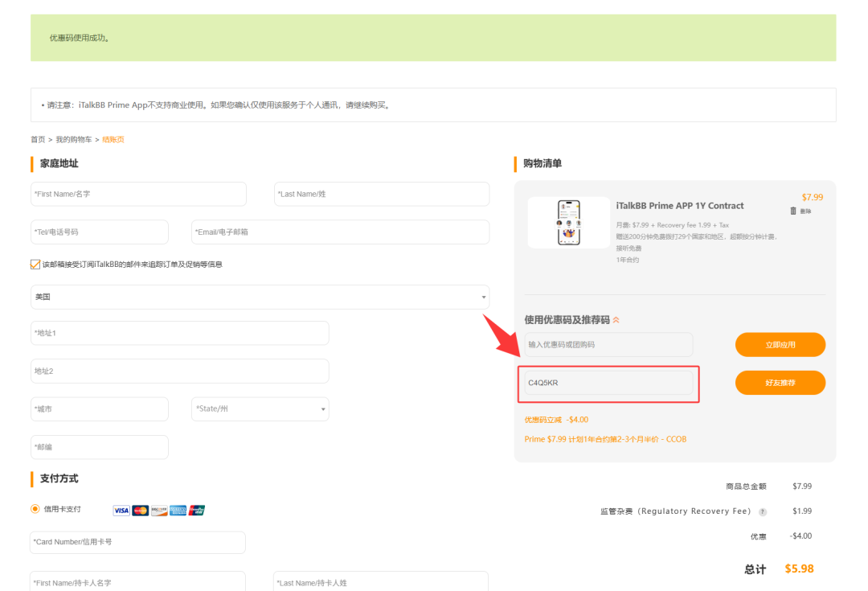The image size is (868, 591).
Task: Collapse the coupon section via double chevron icon
Action: (616, 320)
